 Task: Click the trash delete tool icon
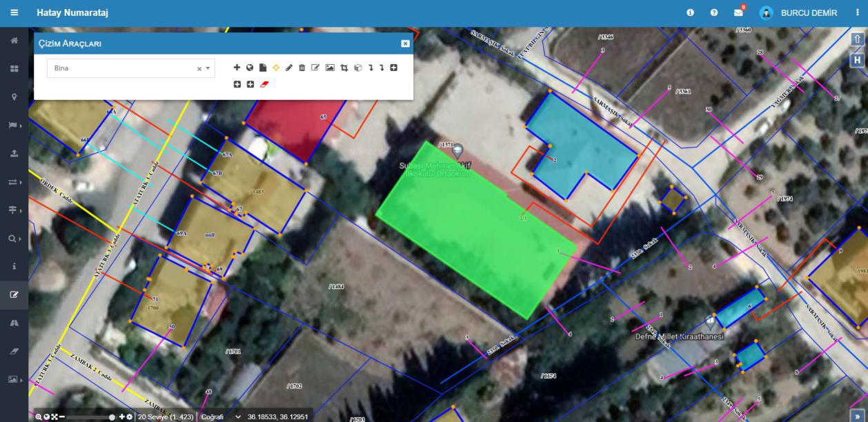[302, 68]
